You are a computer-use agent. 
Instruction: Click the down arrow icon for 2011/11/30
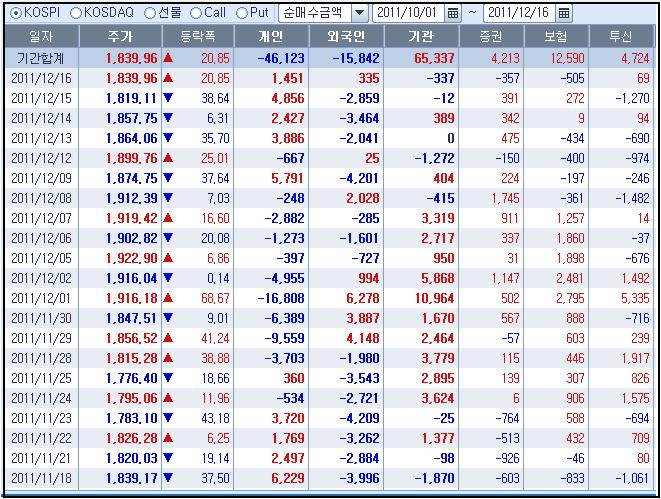click(x=168, y=318)
